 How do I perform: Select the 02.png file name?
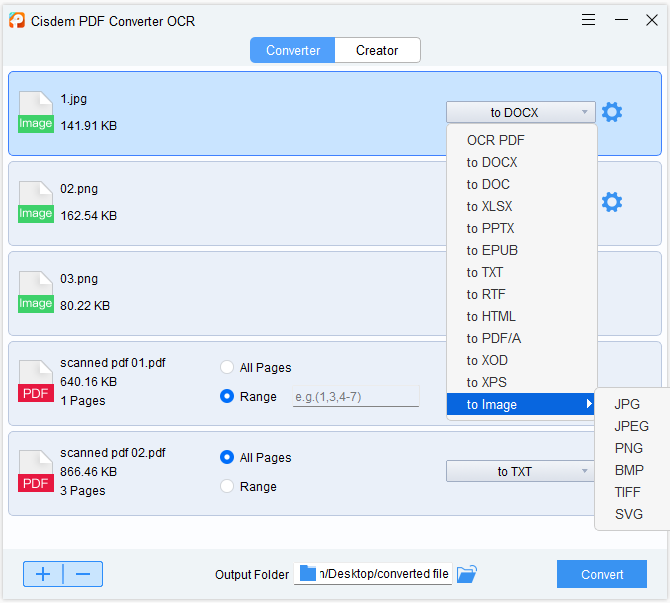[x=79, y=189]
